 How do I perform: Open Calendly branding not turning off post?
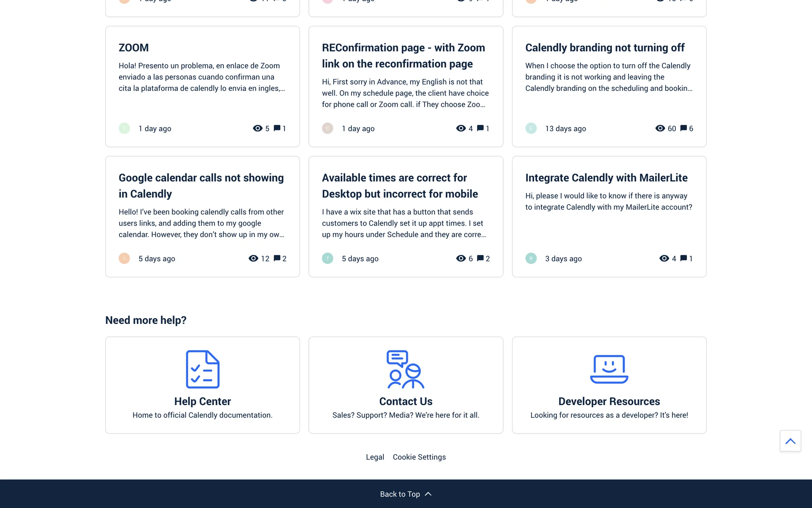tap(604, 48)
